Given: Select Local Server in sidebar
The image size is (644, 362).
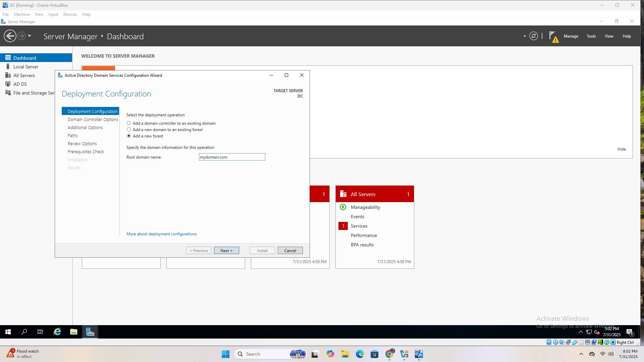Looking at the screenshot, I should point(25,67).
